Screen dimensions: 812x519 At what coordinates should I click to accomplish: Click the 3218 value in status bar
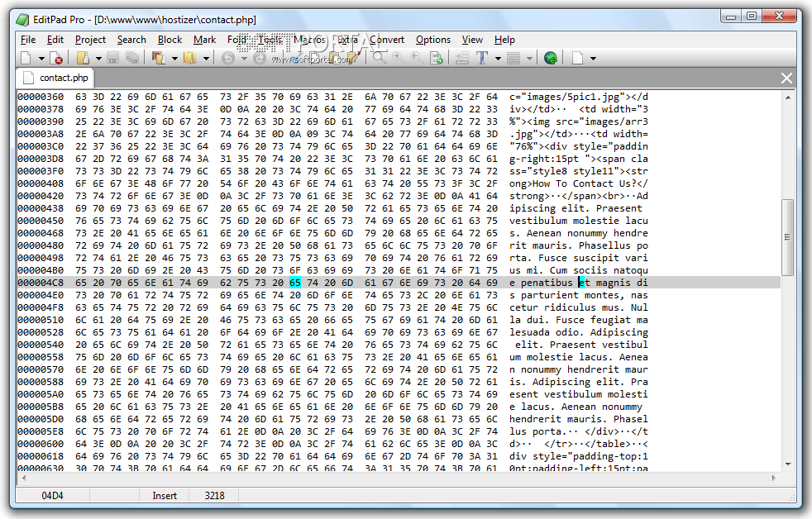[x=214, y=496]
